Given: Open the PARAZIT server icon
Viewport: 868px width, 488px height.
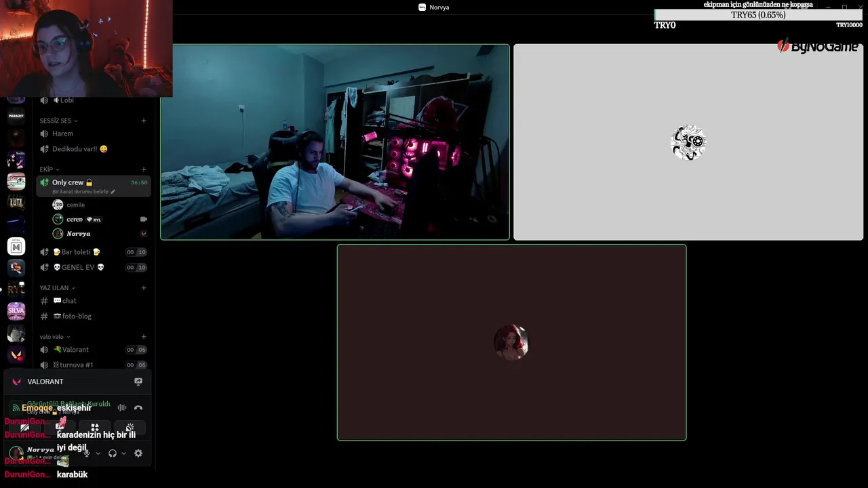Looking at the screenshot, I should (x=16, y=116).
